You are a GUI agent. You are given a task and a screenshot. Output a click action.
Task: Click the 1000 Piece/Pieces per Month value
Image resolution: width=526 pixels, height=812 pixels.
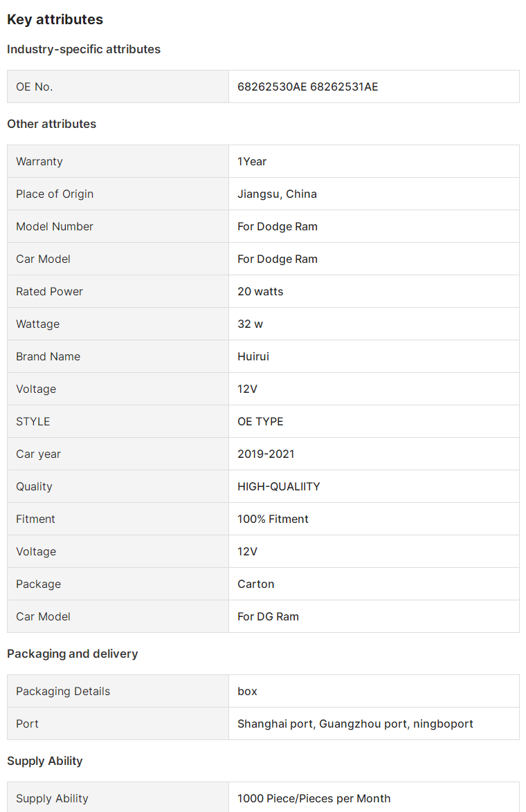314,798
